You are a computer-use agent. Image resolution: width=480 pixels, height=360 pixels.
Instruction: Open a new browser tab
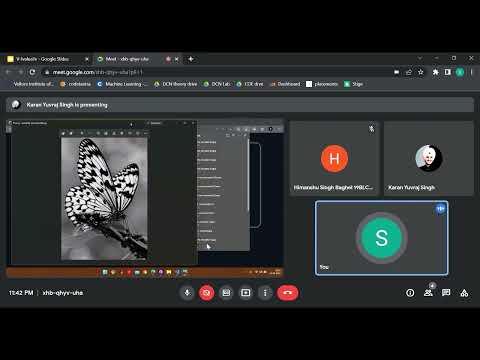tap(191, 59)
